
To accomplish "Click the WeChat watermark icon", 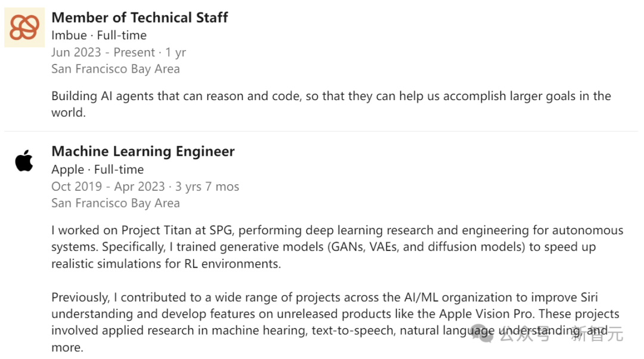I will (x=483, y=335).
